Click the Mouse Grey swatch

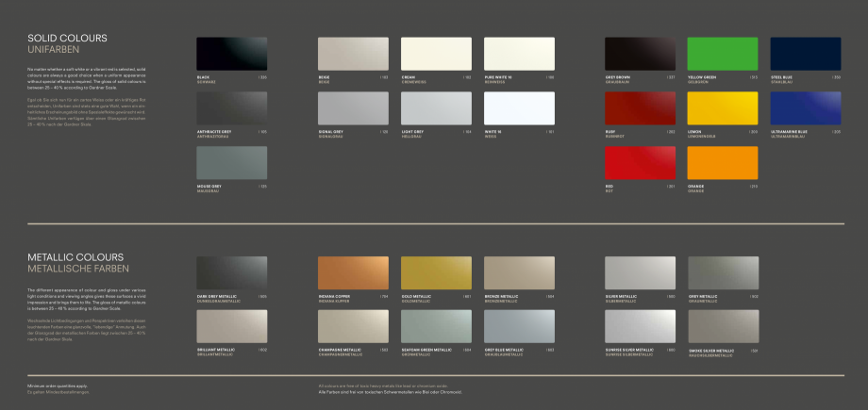[x=231, y=162]
